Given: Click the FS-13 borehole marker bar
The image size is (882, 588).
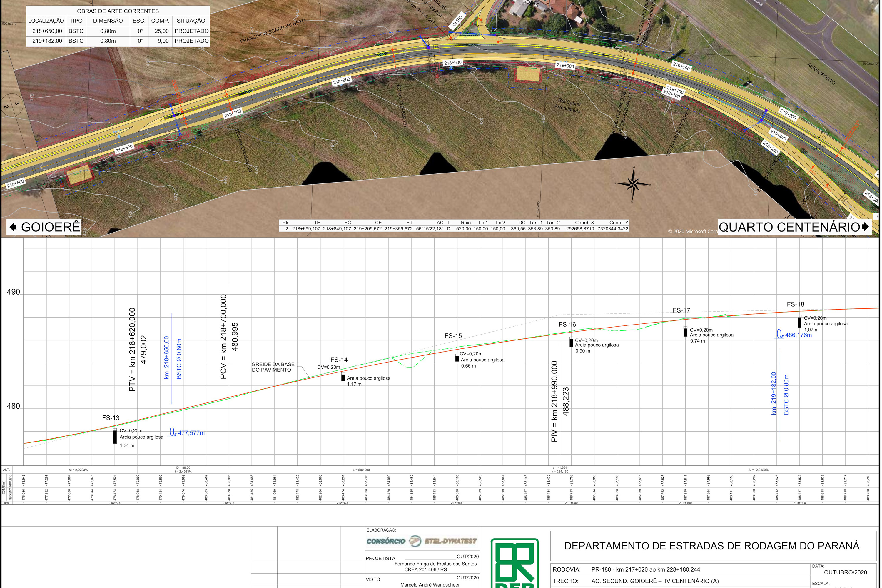Looking at the screenshot, I should [x=115, y=436].
